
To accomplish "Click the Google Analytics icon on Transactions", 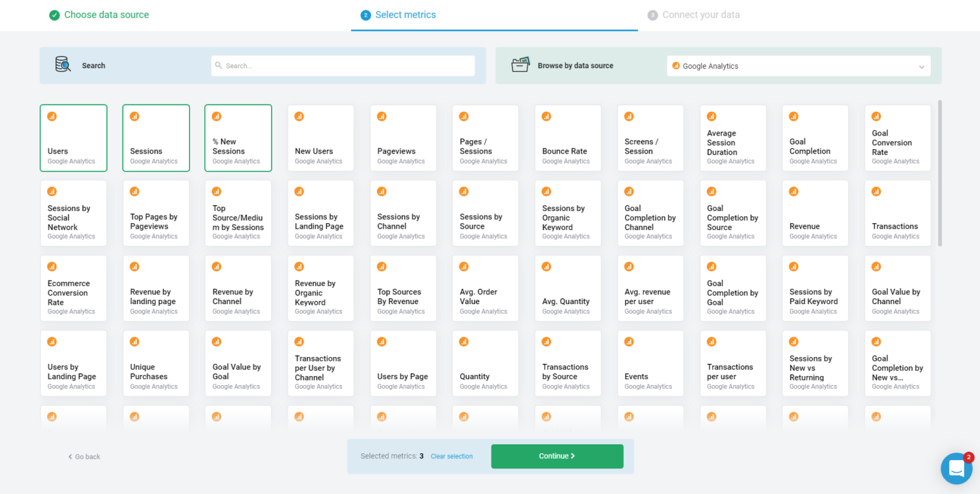I will pos(875,191).
